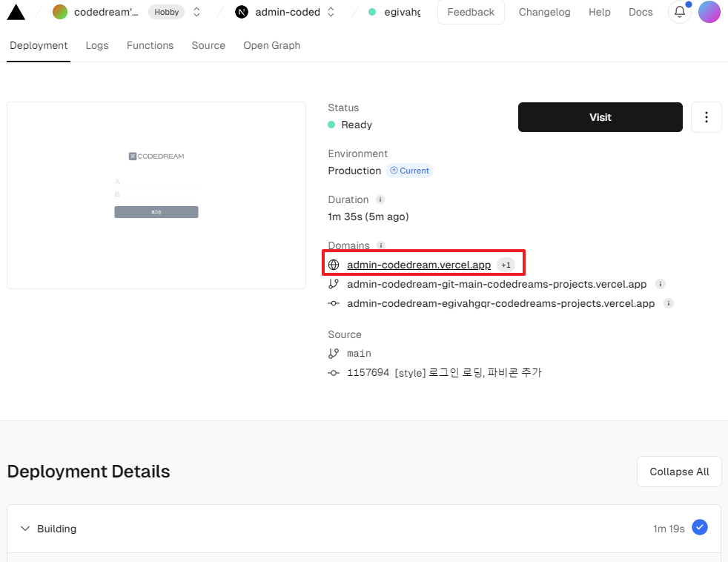Open the git-main branch domain URL
728x562 pixels.
coord(497,284)
